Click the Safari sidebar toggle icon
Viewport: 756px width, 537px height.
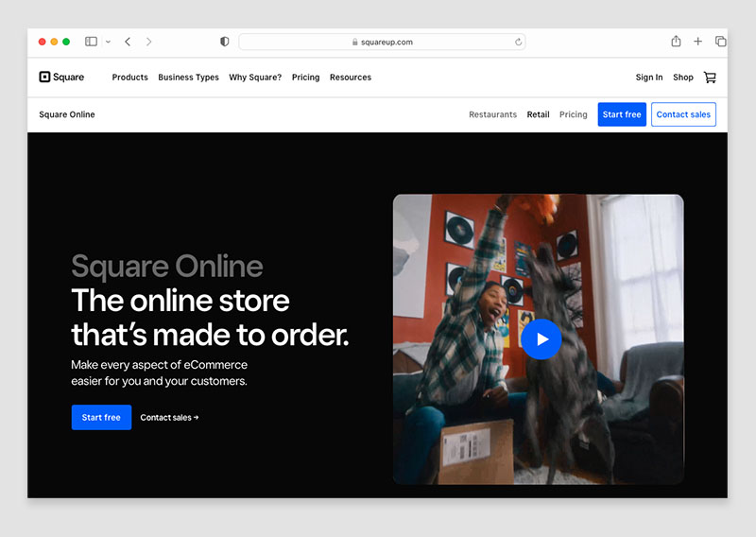point(91,42)
